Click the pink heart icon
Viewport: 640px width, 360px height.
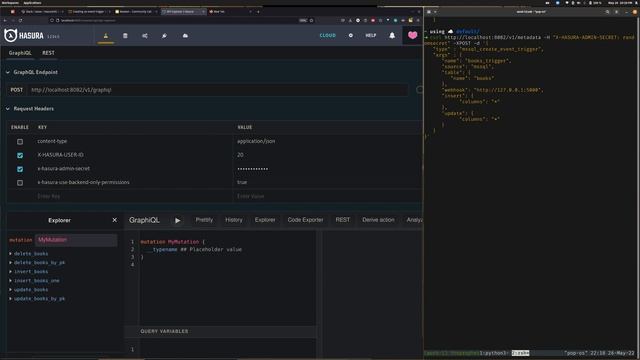point(412,35)
